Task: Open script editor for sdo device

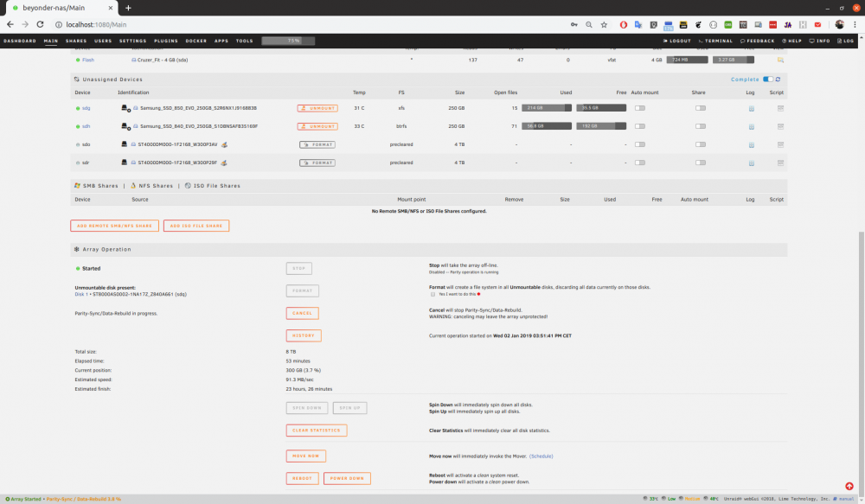Action: pyautogui.click(x=780, y=145)
